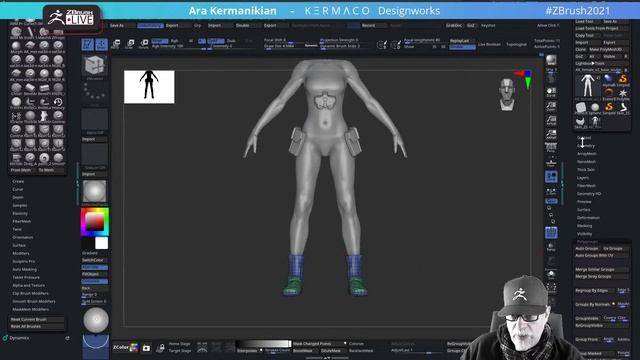Select the Sphere3D tool thumbnail
Image resolution: width=640 pixels, height=360 pixels.
pos(594,107)
